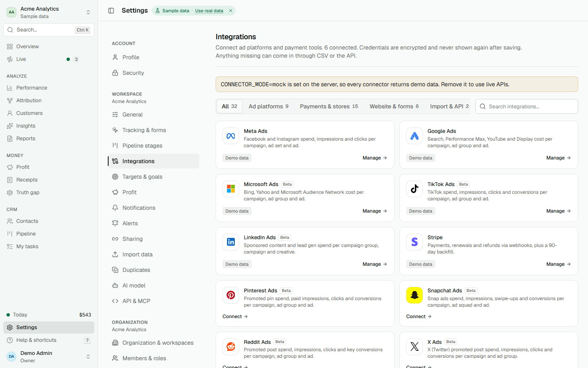This screenshot has height=368, width=588.
Task: Manage the Microsoft Ads integration
Action: (375, 211)
